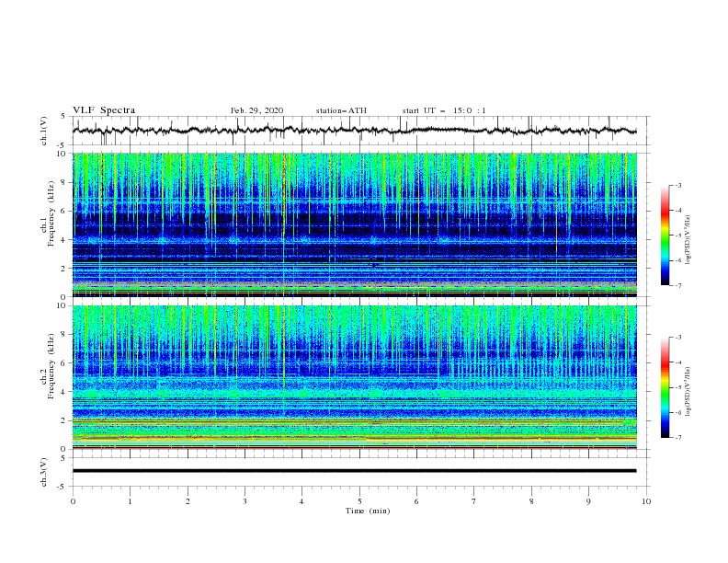
Task: Click the "VLF Spectra" title text
Action: tap(104, 110)
